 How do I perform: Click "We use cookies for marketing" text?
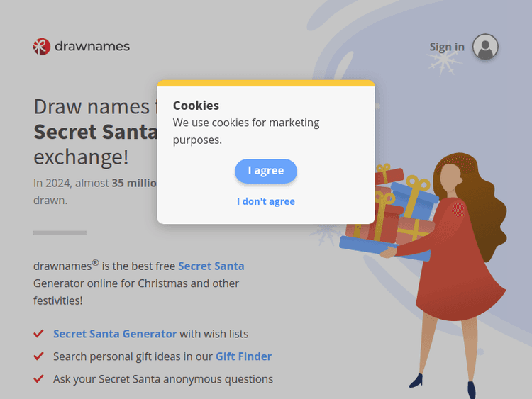pos(246,123)
